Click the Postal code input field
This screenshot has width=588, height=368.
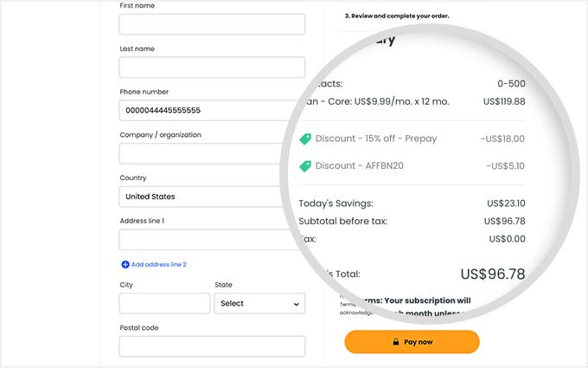(212, 346)
